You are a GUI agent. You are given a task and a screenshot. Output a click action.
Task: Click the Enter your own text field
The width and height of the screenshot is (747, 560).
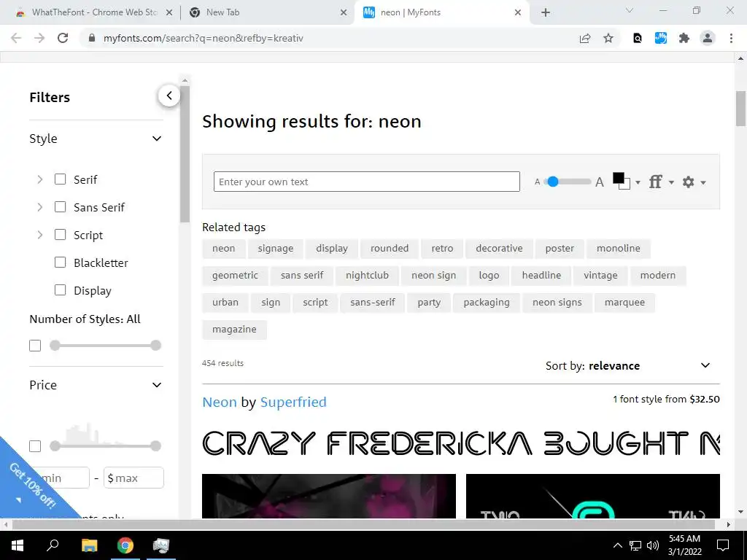coord(366,182)
